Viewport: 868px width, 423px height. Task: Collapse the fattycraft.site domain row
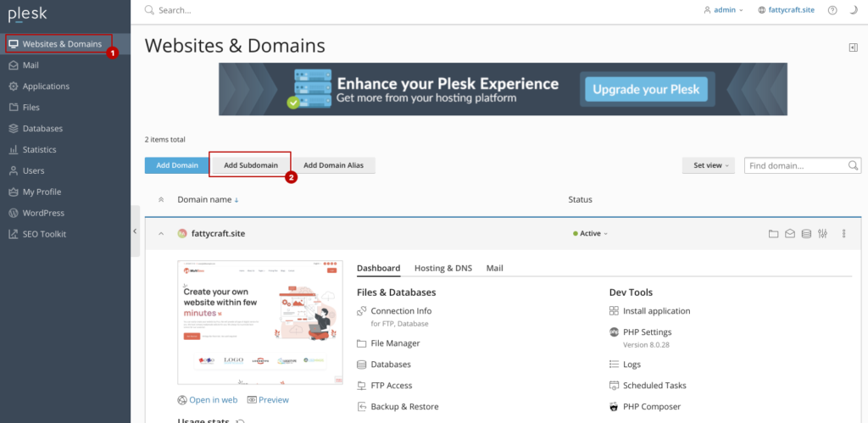(x=161, y=234)
